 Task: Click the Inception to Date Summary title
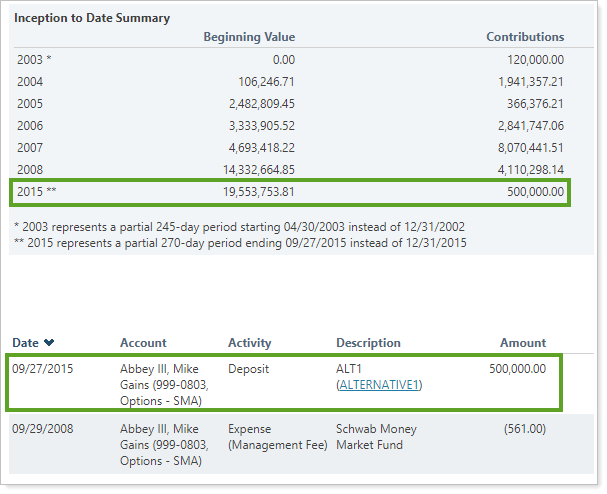tap(92, 18)
